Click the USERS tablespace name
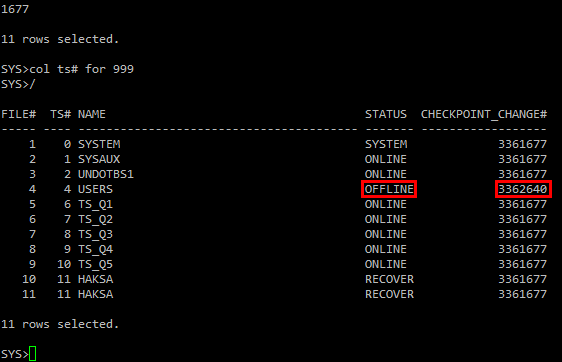 click(95, 189)
